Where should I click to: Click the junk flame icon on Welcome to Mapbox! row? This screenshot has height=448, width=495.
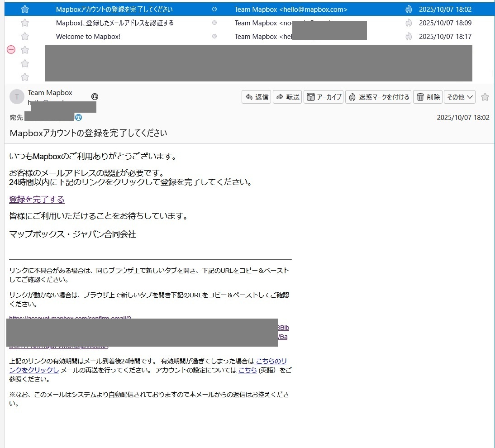(x=409, y=37)
